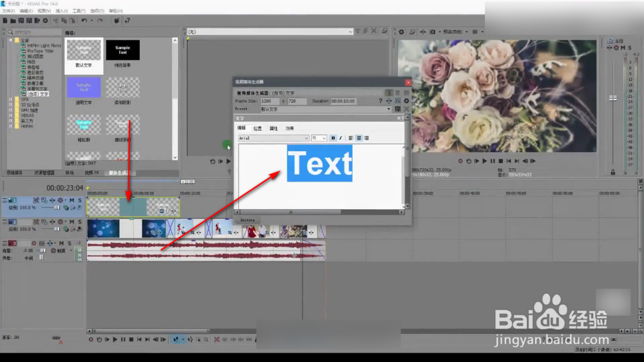This screenshot has width=644, height=362.
Task: Open project properties gear in main toolbar
Action: [x=45, y=21]
